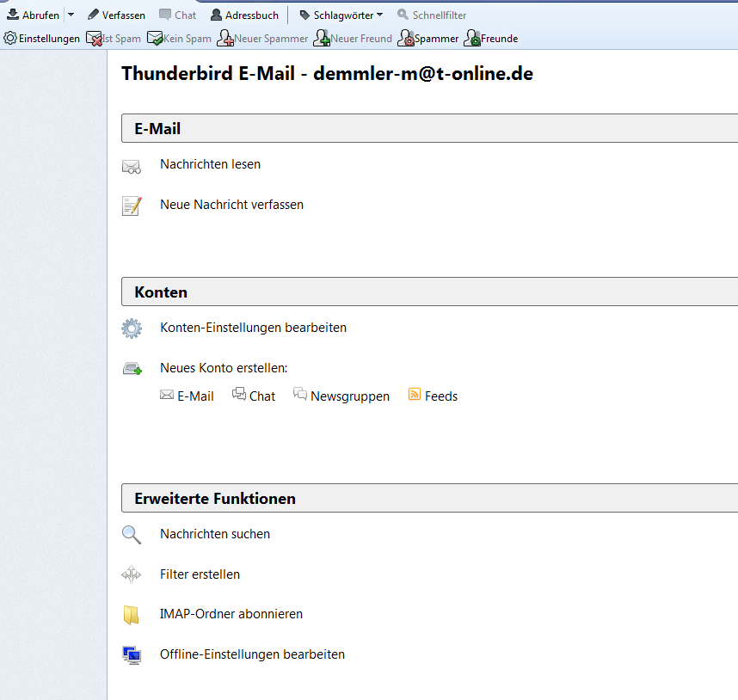Open Offline-Einstellungen bearbeiten
Screen dimensions: 738x700
point(252,654)
